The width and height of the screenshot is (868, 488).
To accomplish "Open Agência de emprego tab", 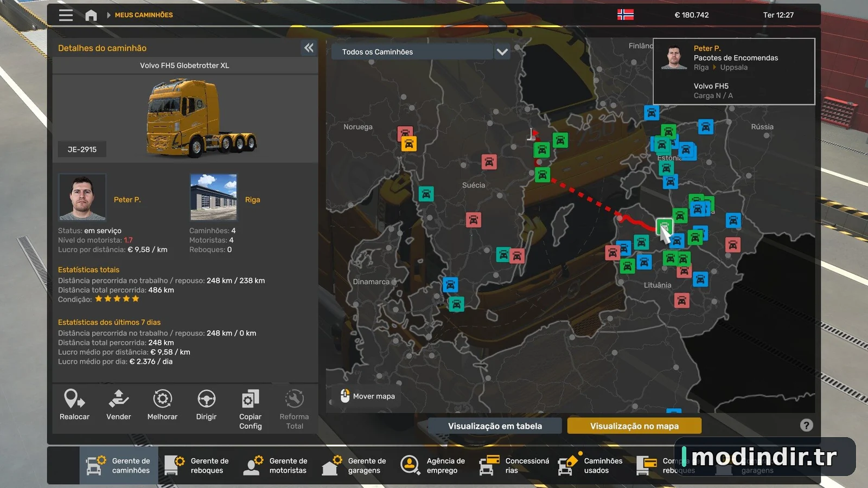I will coord(433,465).
